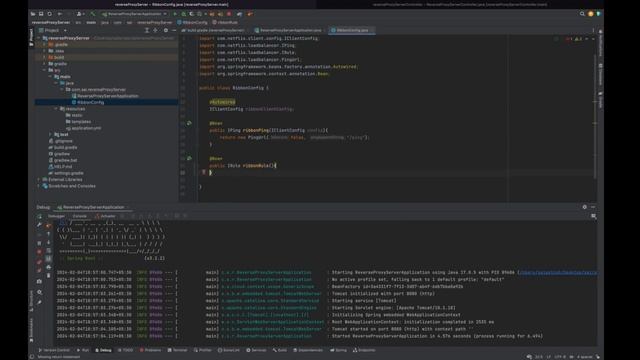Build the project with the hammer icon

[x=93, y=14]
